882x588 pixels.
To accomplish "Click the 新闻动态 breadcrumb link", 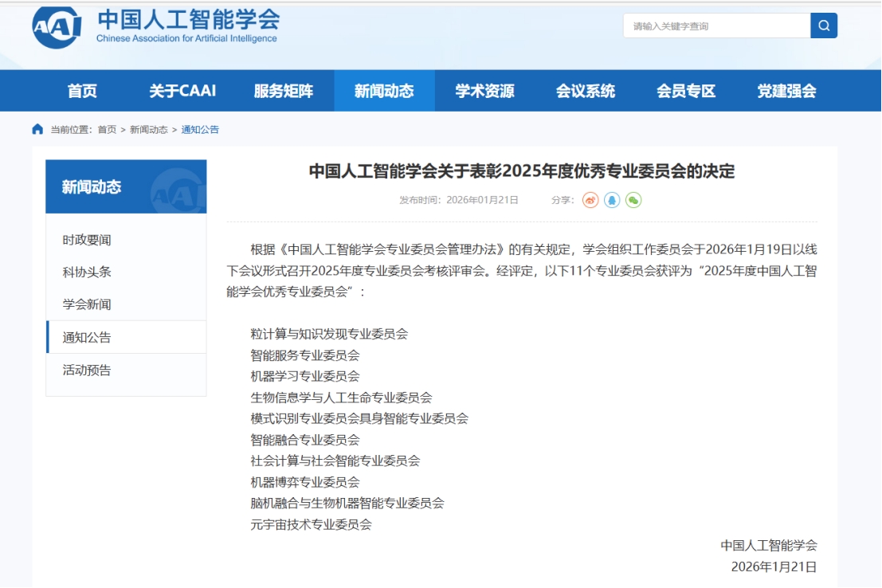I will point(149,129).
